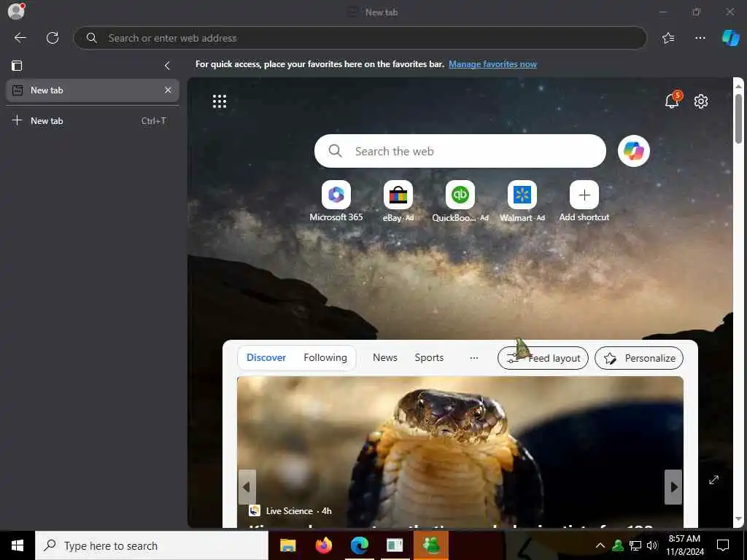Advance carousel to next story
The width and height of the screenshot is (747, 560).
tap(673, 486)
